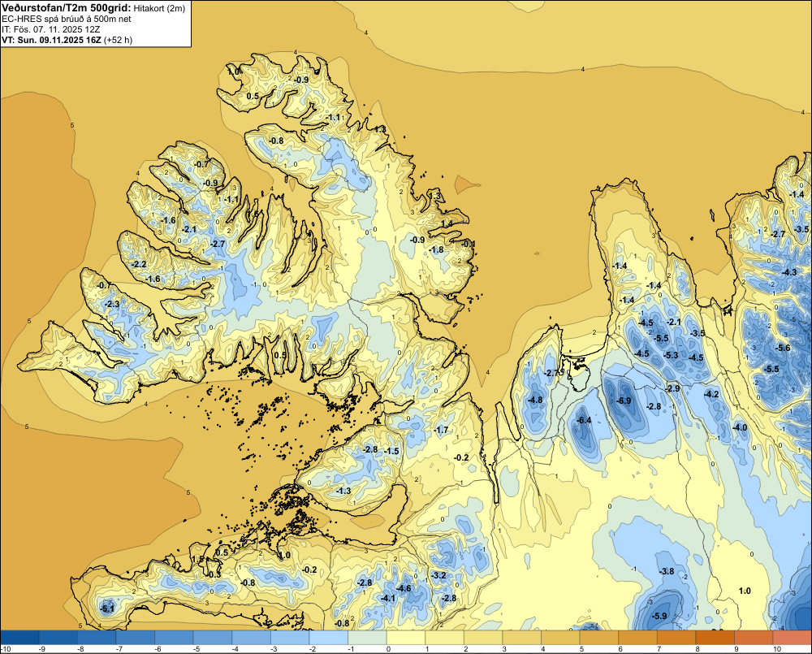
Task: Click the 7 label on the legend scale
Action: coord(659,649)
